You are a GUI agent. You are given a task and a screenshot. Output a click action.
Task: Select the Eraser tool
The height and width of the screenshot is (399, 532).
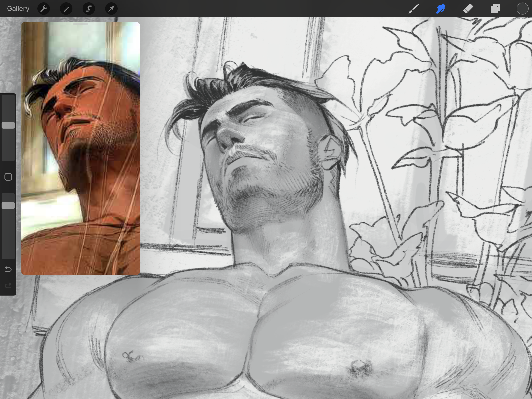[468, 9]
